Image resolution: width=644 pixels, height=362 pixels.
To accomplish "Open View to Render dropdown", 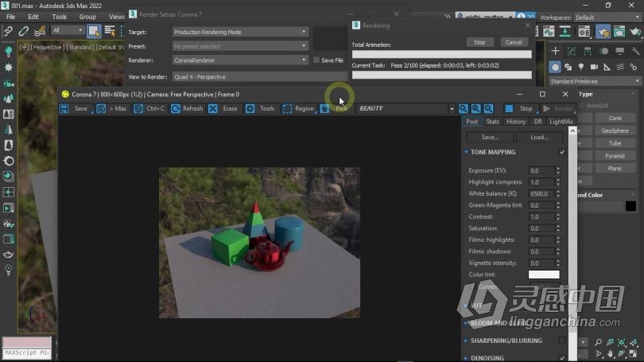I will (259, 77).
